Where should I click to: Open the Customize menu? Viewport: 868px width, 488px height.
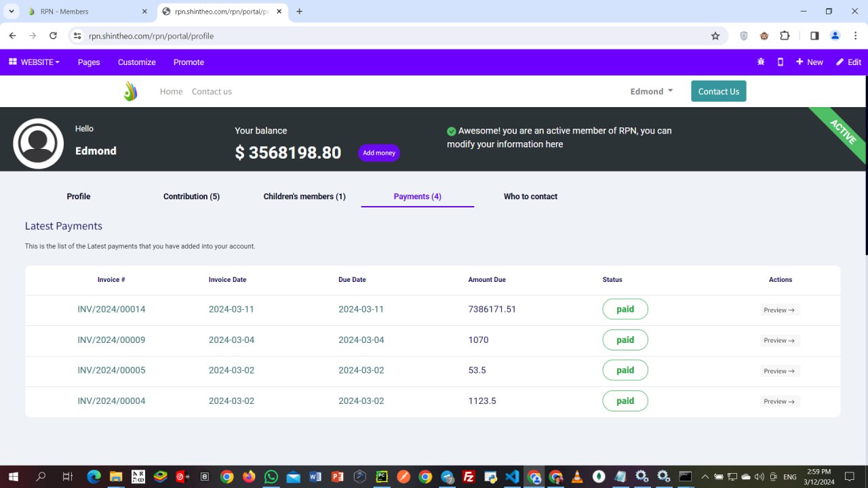tap(136, 62)
